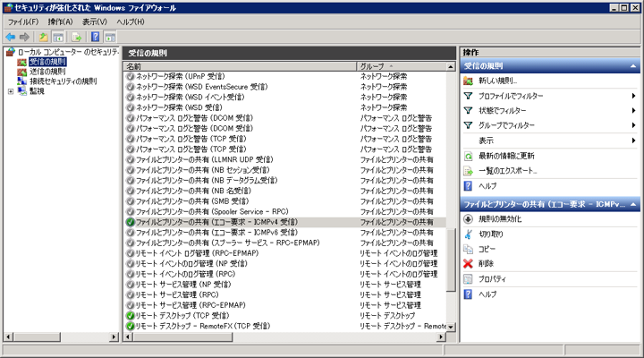Select rule ネットワーク探索 (WSD EventsSecure 受信)

(201, 87)
